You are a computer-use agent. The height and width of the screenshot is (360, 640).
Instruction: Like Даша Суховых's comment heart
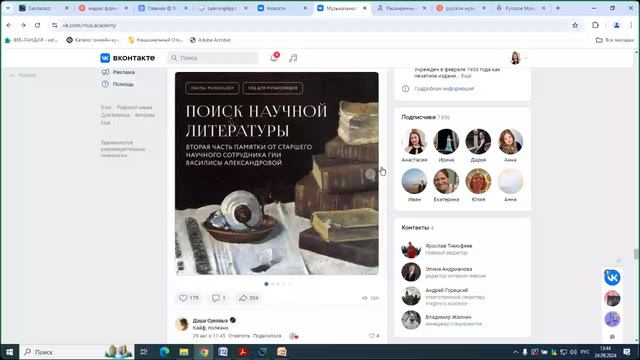(373, 336)
